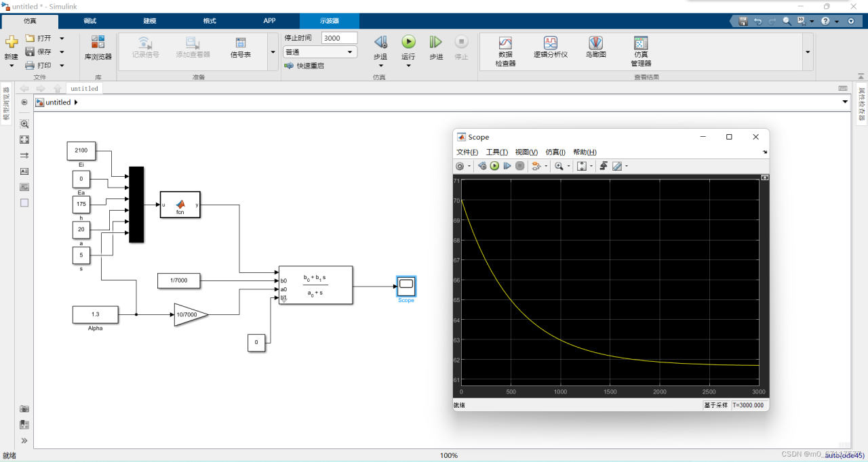This screenshot has height=462, width=868.
Task: Click the Scope configuration gear icon
Action: pos(460,166)
